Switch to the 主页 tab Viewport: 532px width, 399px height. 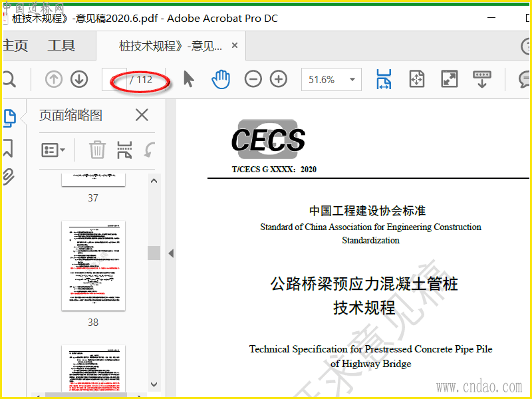15,45
